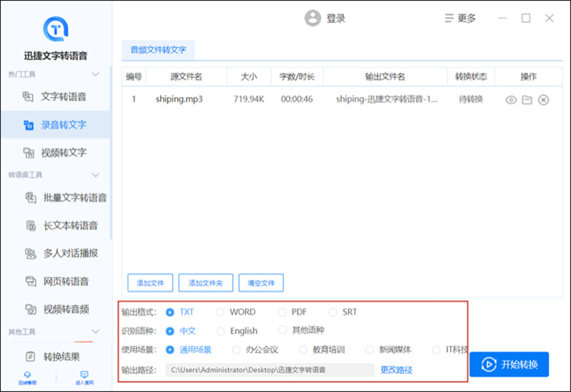Collapse the 热门工具 section
The width and height of the screenshot is (571, 392).
[x=96, y=74]
